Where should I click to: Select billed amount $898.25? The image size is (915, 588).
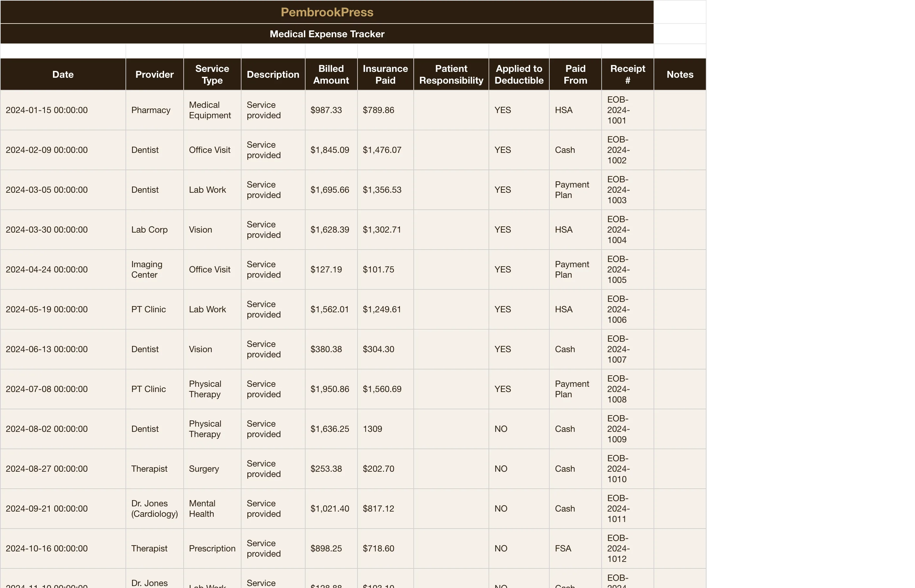point(331,548)
